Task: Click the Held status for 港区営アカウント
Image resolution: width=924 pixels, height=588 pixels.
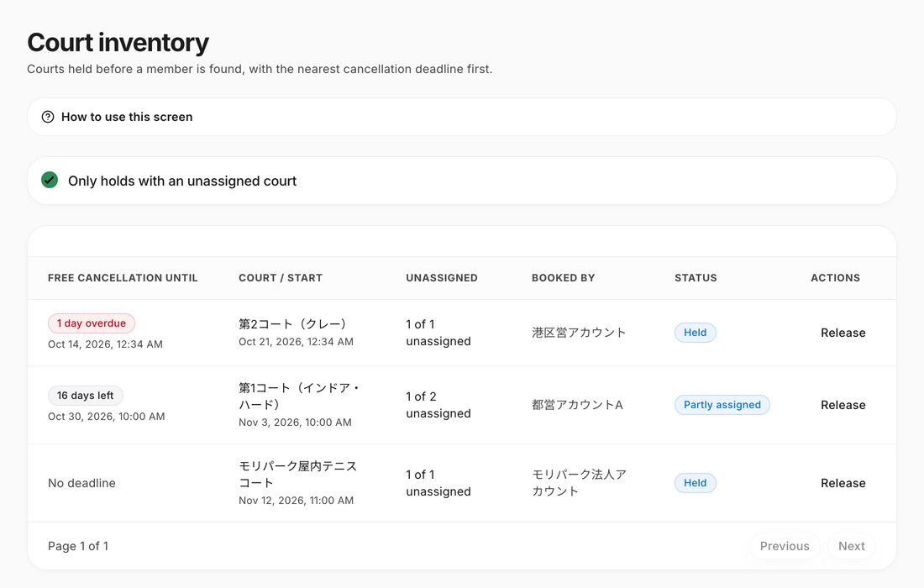Action: (x=695, y=333)
